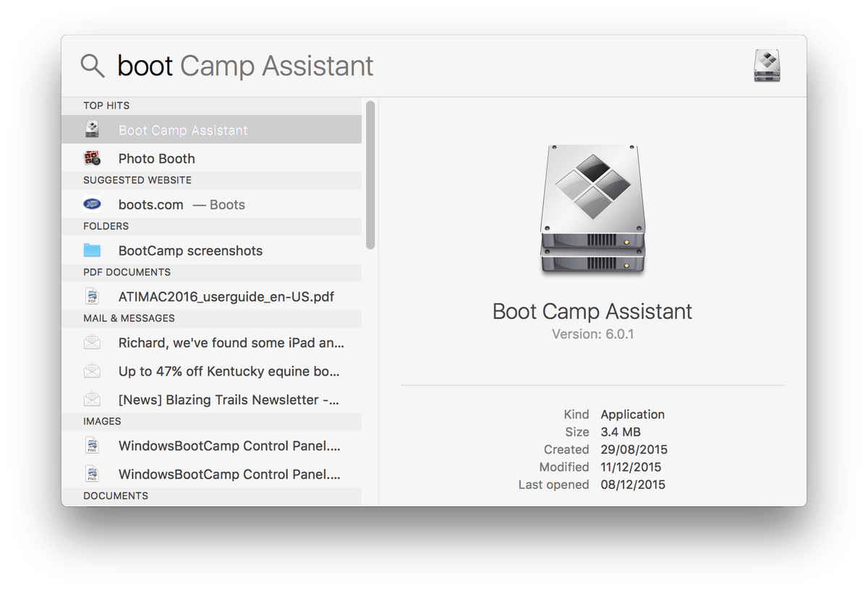Click the second WindowsBootCamp Control Panel PNG icon
The image size is (868, 594).
[92, 475]
